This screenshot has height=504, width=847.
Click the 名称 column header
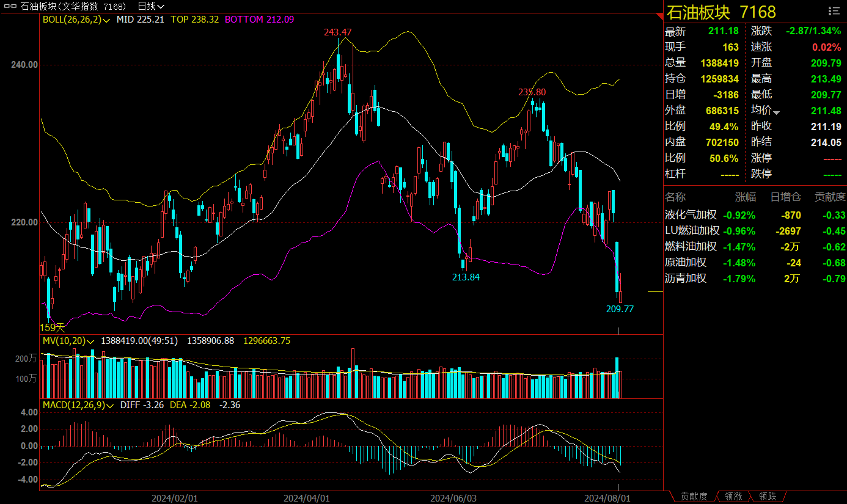676,197
